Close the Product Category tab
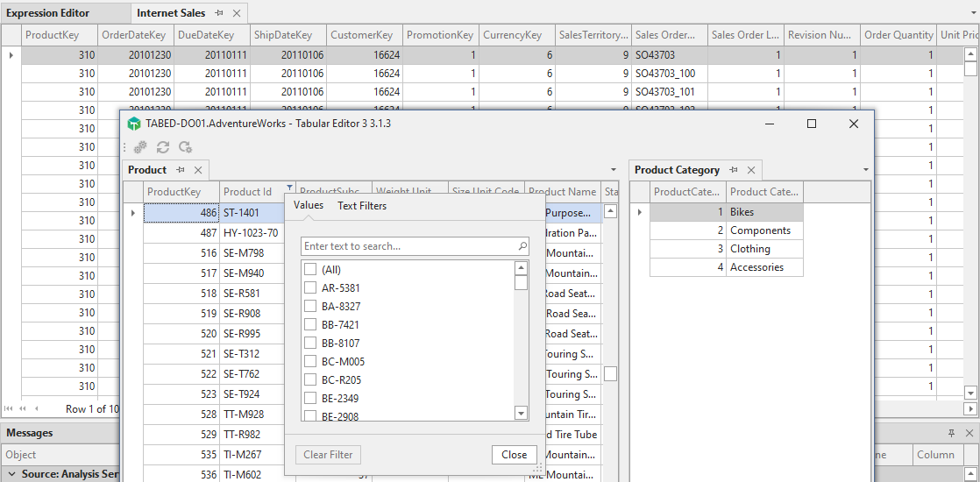Screen dimensions: 980x482 pos(751,170)
